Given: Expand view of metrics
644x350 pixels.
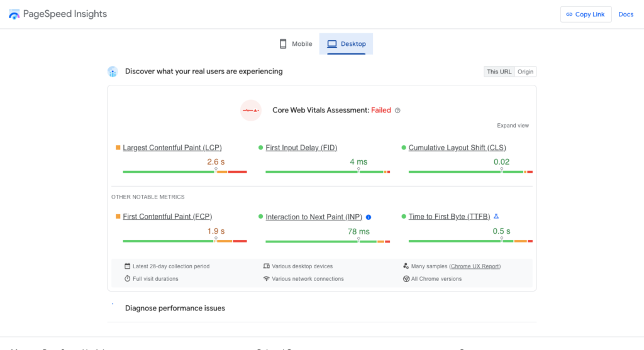Looking at the screenshot, I should [513, 126].
